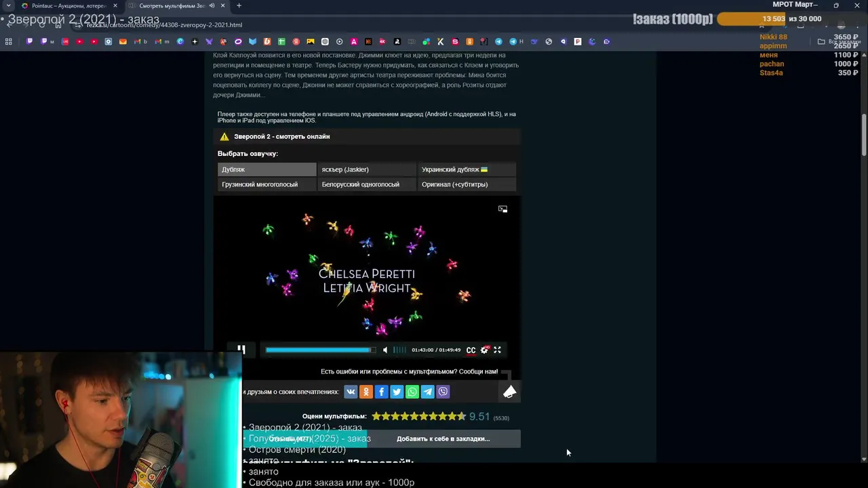Open the apps grid in bookmarks bar
Image resolution: width=868 pixels, height=488 pixels.
(x=9, y=41)
